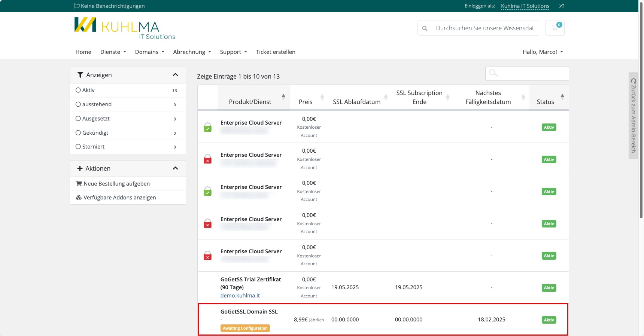Open the Domains dropdown menu
Image resolution: width=644 pixels, height=336 pixels.
(x=150, y=52)
